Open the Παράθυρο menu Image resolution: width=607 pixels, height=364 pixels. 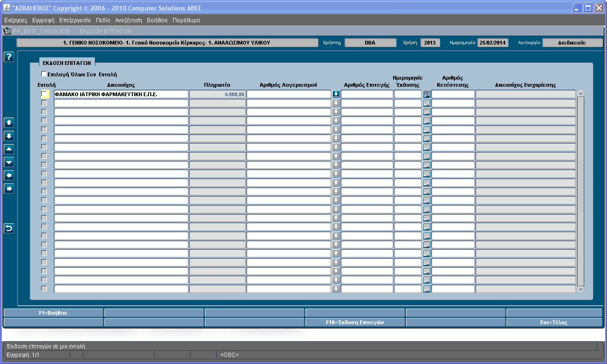[186, 20]
